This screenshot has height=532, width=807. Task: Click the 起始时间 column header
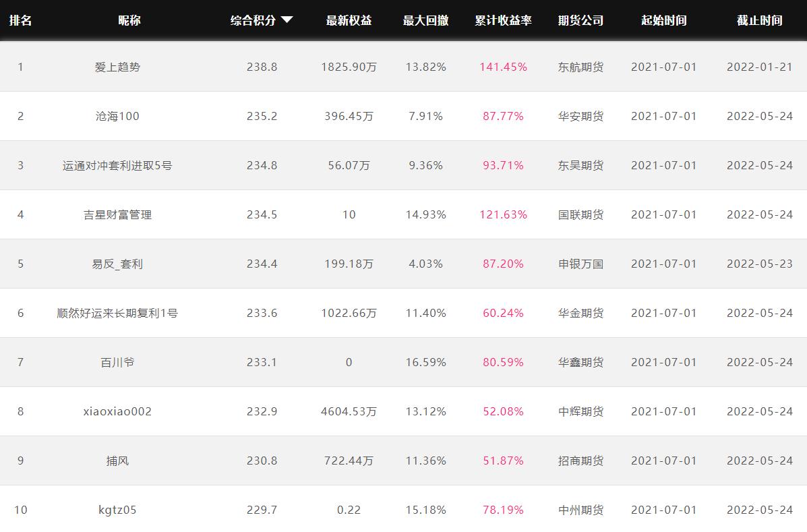[x=664, y=21]
